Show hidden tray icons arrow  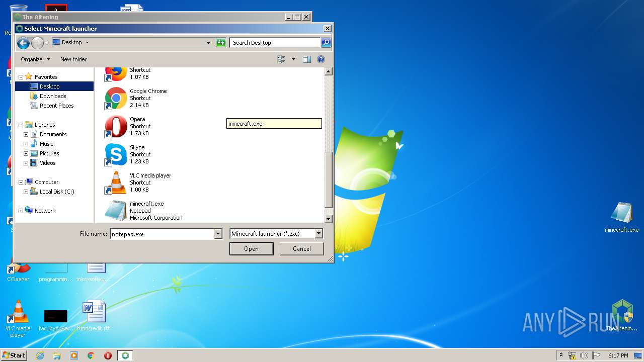coord(561,355)
